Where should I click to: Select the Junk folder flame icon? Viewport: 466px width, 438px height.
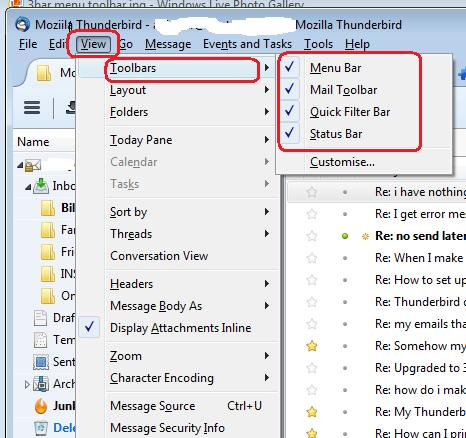[41, 406]
